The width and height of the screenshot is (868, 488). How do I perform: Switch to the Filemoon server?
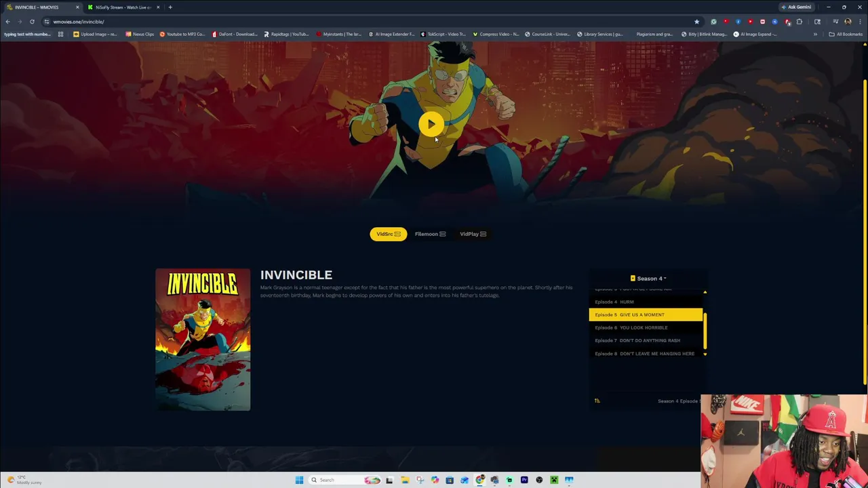pyautogui.click(x=430, y=234)
